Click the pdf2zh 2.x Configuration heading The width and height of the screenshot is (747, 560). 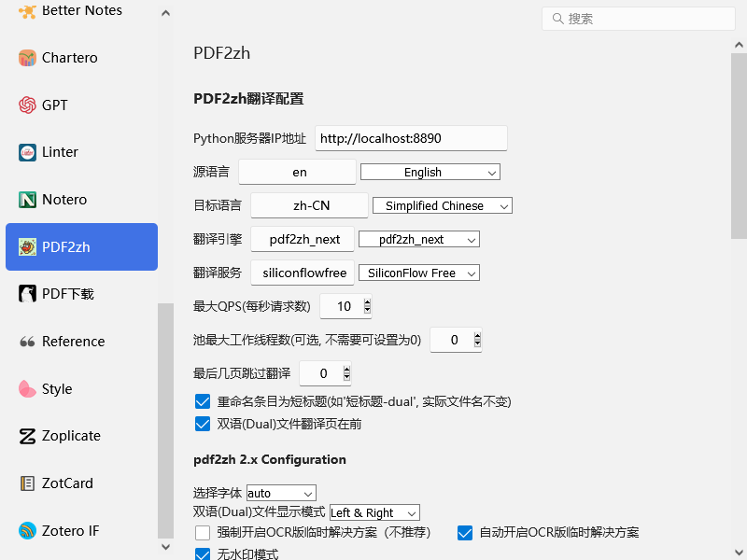coord(270,459)
